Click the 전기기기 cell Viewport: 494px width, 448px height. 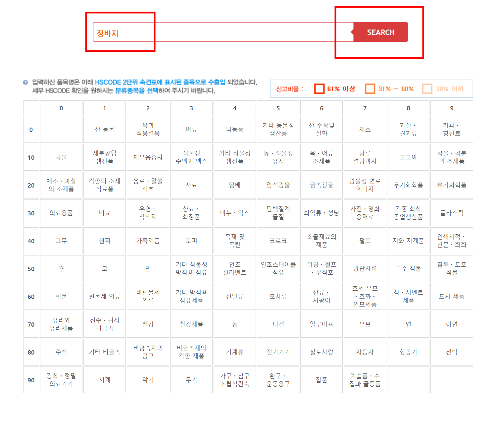click(x=278, y=352)
